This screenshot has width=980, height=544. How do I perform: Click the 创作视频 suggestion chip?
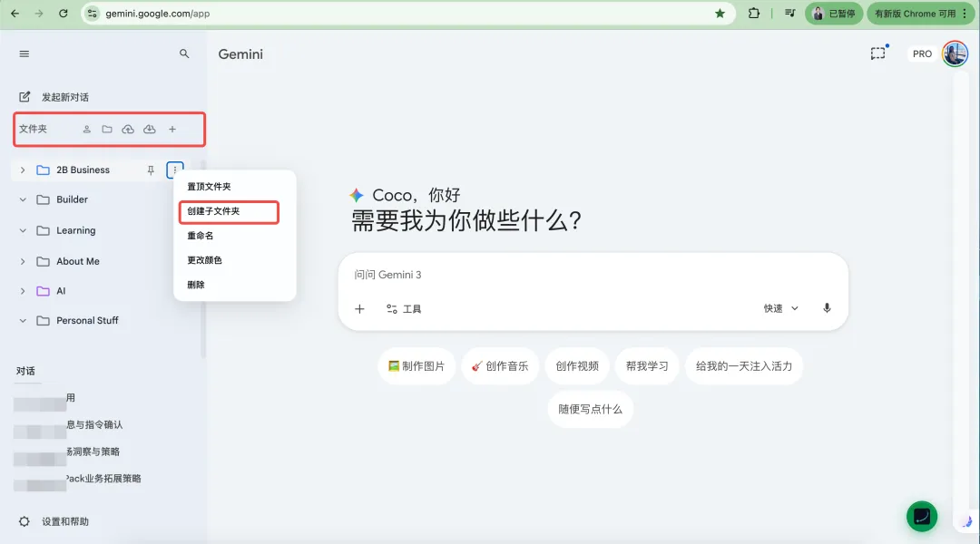tap(577, 366)
